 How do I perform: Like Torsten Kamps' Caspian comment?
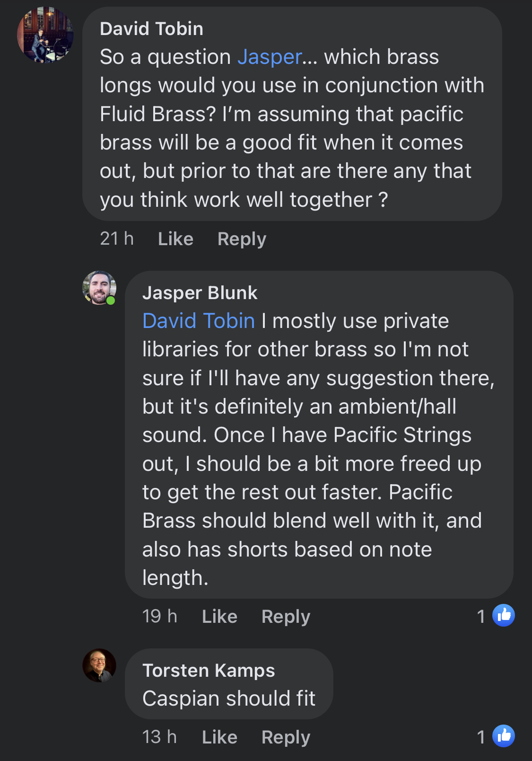click(x=219, y=737)
